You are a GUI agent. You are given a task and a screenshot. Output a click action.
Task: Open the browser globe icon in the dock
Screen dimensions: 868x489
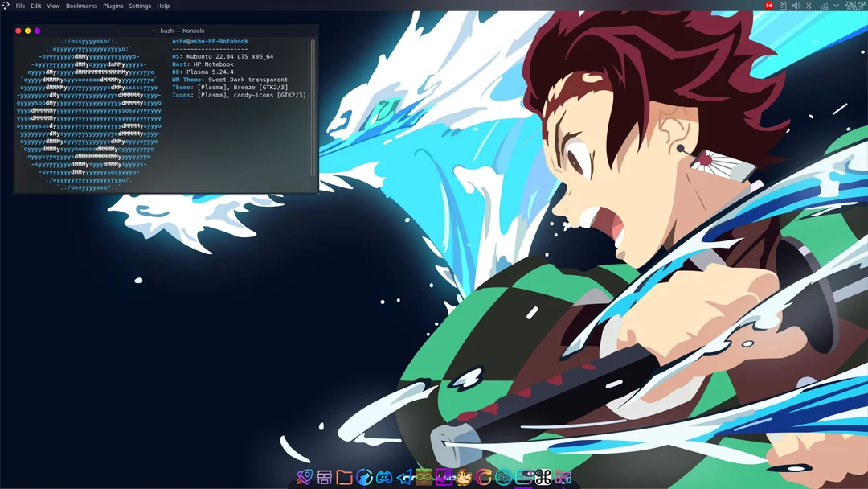(x=363, y=477)
